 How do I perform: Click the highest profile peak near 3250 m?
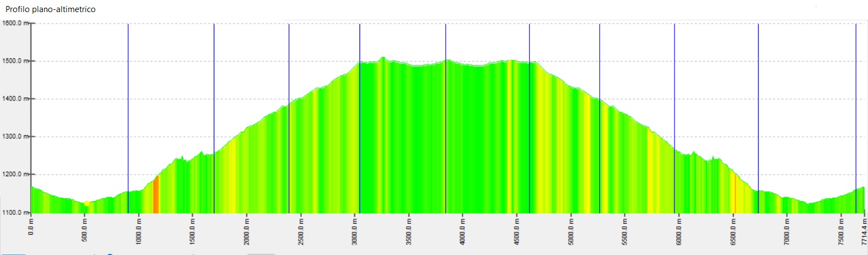(383, 58)
